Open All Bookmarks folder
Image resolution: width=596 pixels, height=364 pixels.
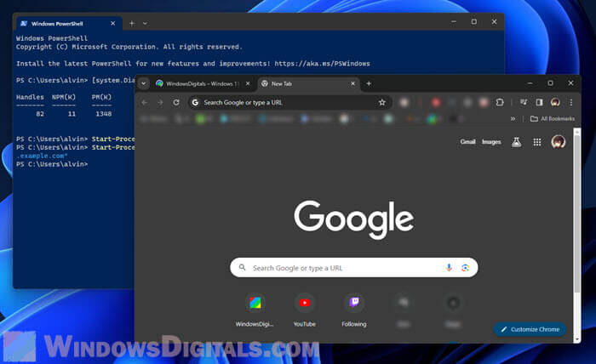click(x=553, y=119)
